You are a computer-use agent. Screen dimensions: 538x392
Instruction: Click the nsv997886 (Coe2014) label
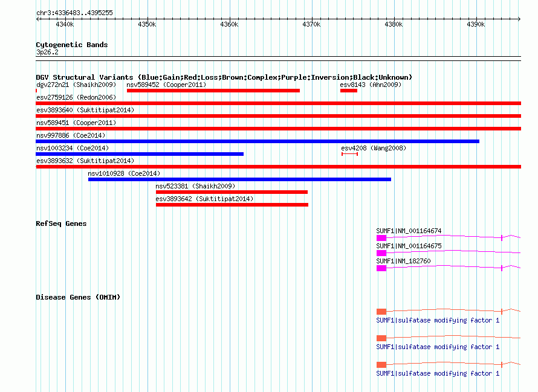click(71, 135)
